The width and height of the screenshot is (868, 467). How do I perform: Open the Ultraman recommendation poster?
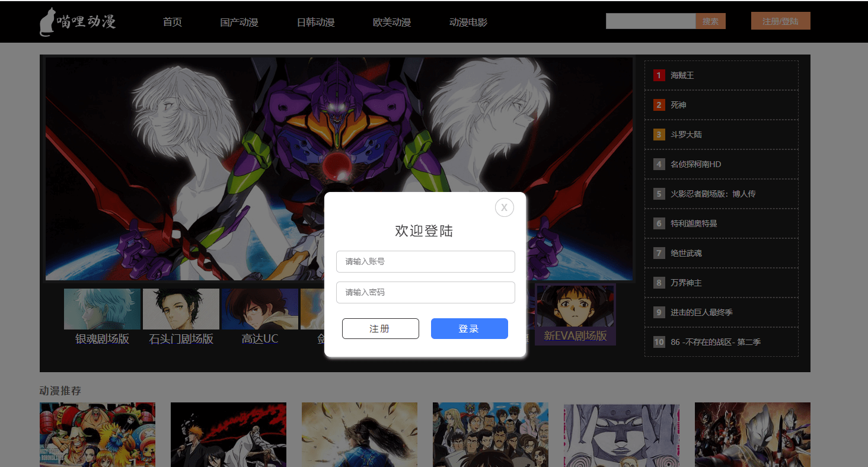(x=752, y=434)
